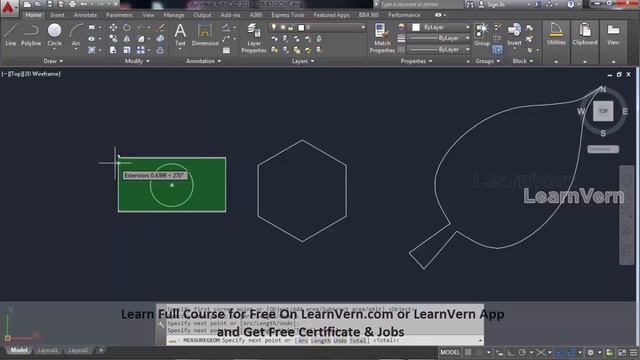Viewport: 640px width, 360px height.
Task: Open the Parametric ribbon tab
Action: (119, 15)
